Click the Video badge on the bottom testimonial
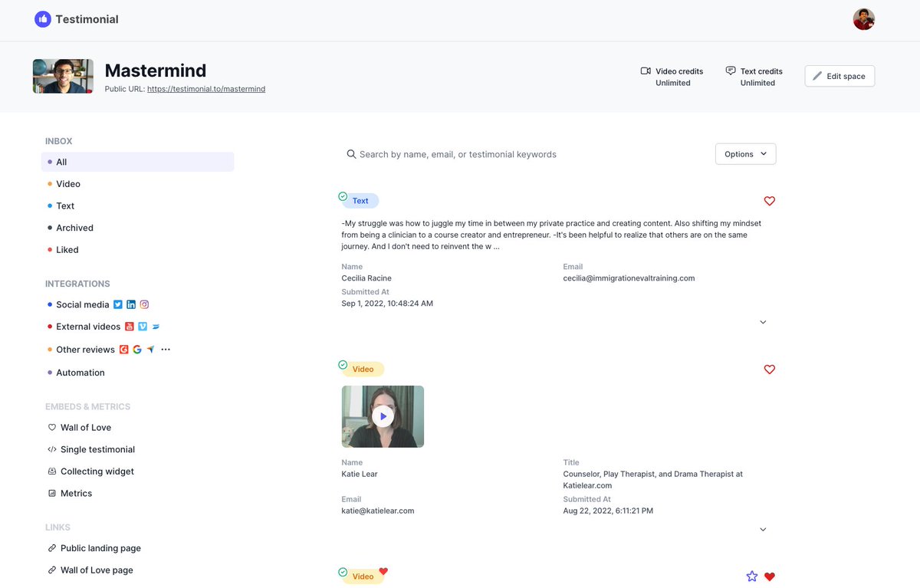Screen dimensions: 920x588 [x=363, y=577]
